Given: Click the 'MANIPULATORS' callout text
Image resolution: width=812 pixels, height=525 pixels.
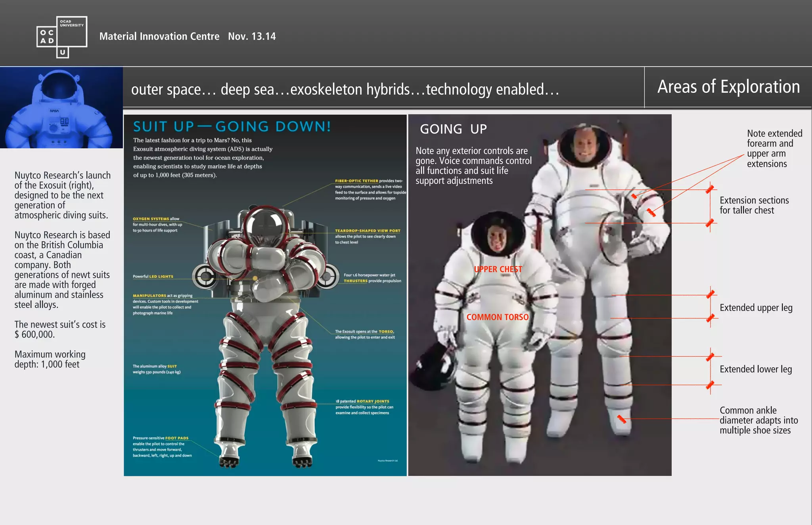Looking at the screenshot, I should pyautogui.click(x=165, y=304).
